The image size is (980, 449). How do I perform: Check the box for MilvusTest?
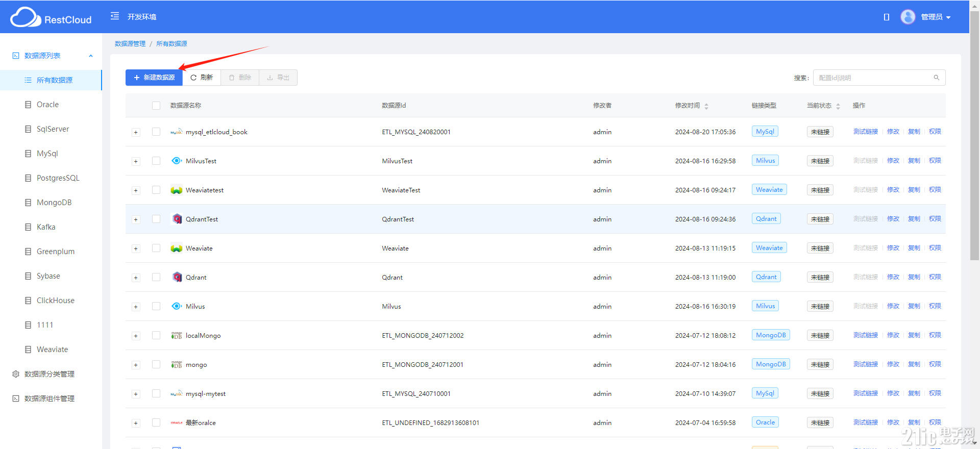point(156,161)
